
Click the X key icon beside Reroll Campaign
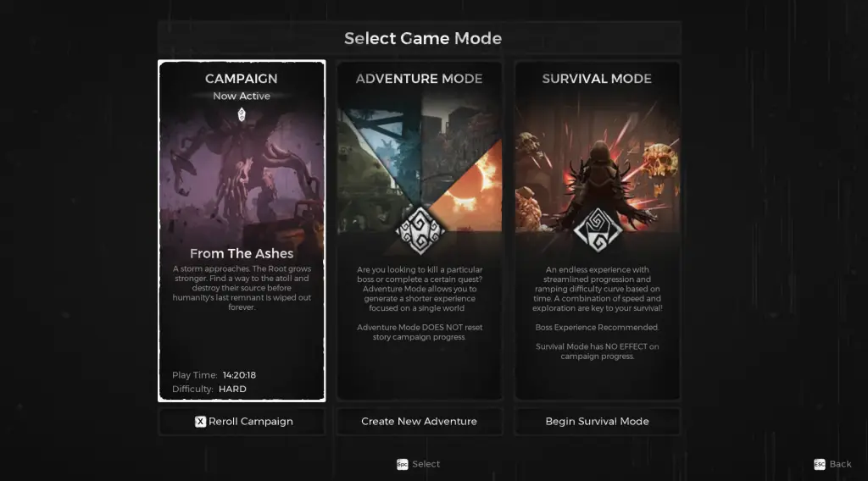tap(200, 422)
